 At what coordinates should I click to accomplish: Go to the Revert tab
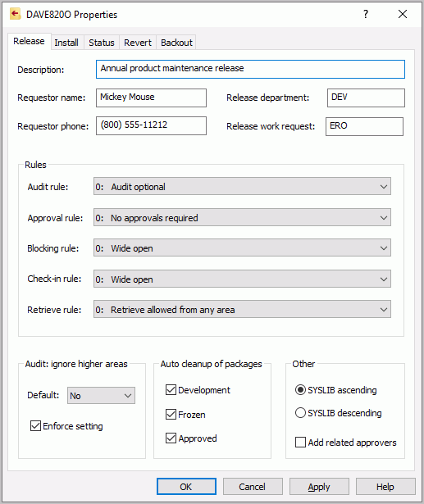pyautogui.click(x=138, y=43)
